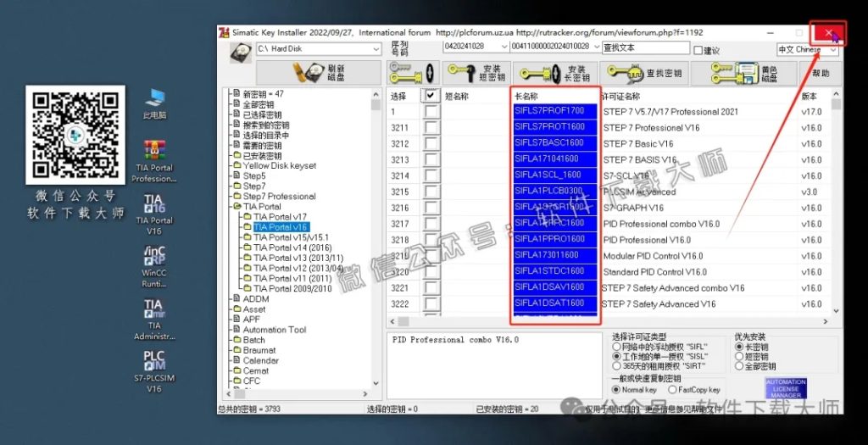Select S7-PLCSIM V16 desktop shortcut
The width and height of the screenshot is (868, 445).
(x=154, y=372)
